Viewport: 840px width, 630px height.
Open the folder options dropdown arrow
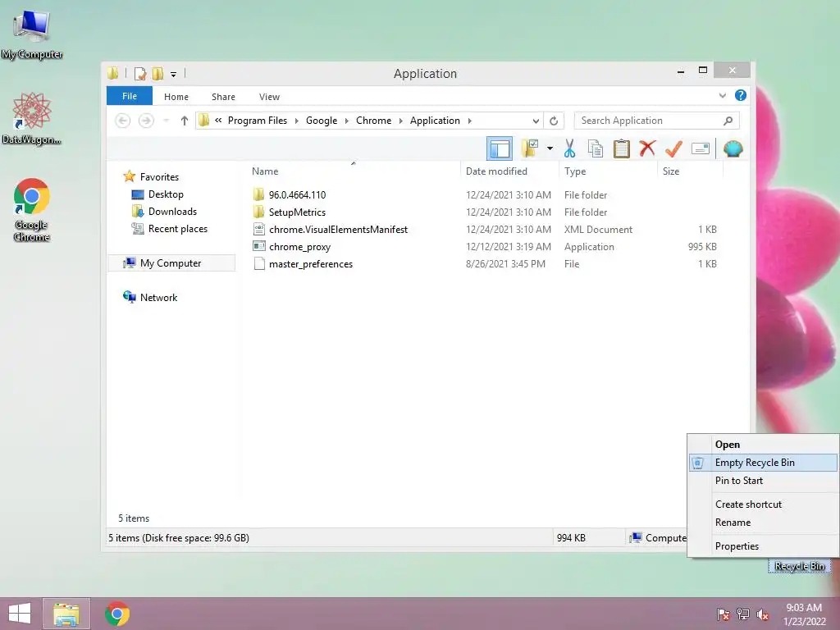[x=550, y=148]
